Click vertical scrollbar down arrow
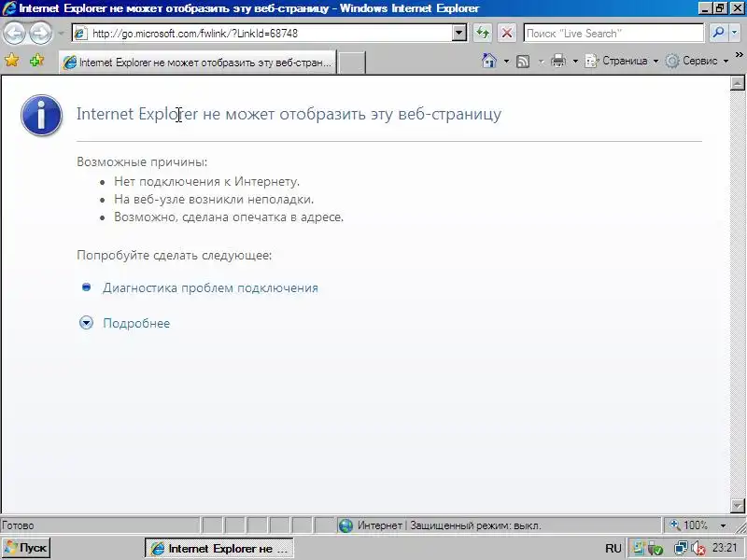The height and width of the screenshot is (560, 747). coord(737,505)
